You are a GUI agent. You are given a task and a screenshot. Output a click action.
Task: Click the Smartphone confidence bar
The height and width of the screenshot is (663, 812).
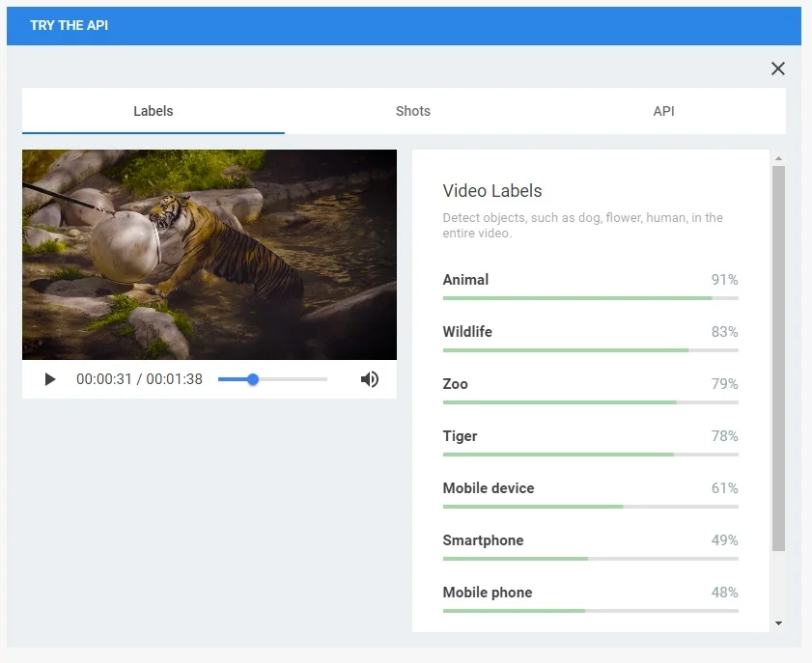coord(590,558)
